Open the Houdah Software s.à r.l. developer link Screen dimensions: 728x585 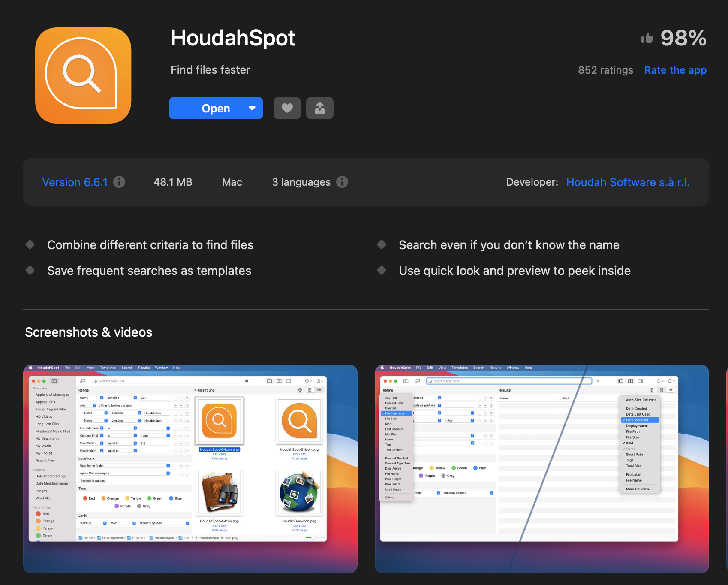[628, 182]
